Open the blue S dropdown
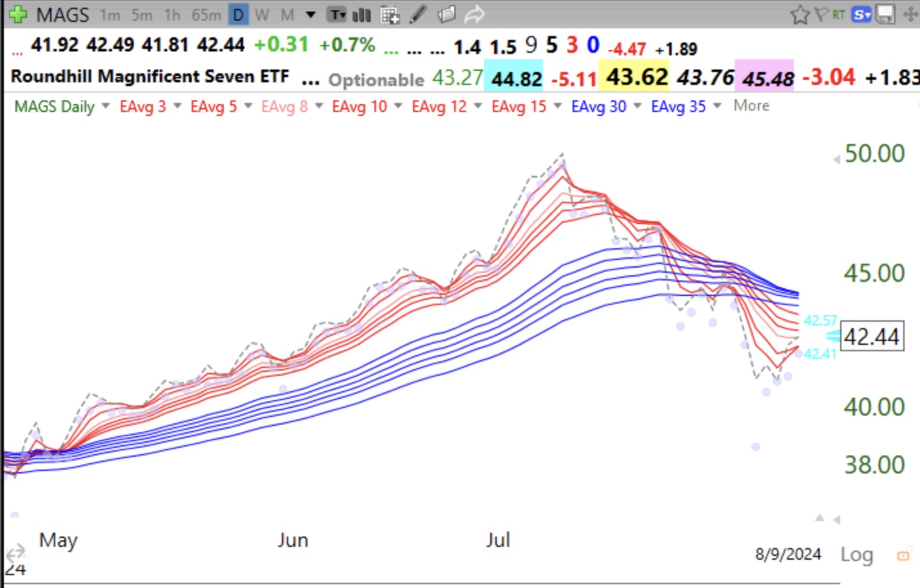 pos(861,14)
